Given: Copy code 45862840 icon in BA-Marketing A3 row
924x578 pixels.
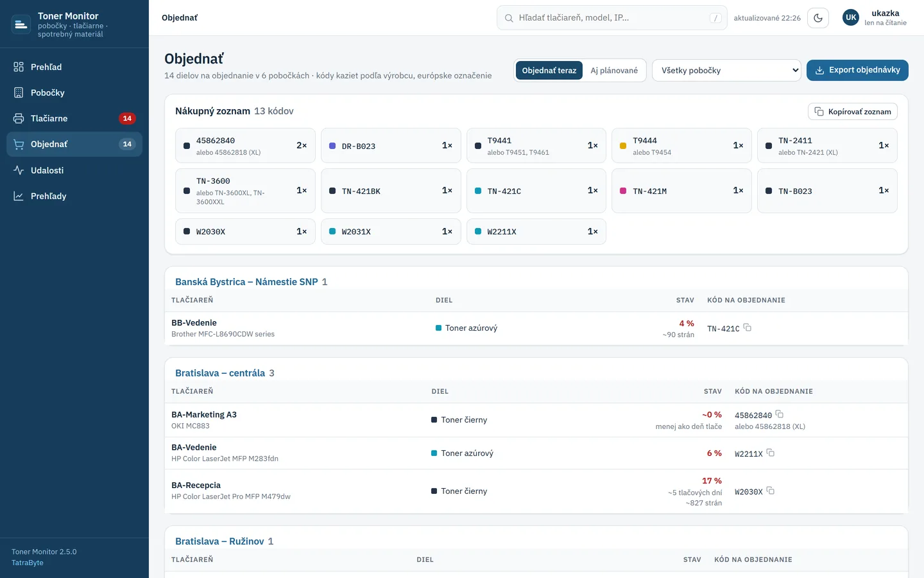Looking at the screenshot, I should click(x=780, y=414).
